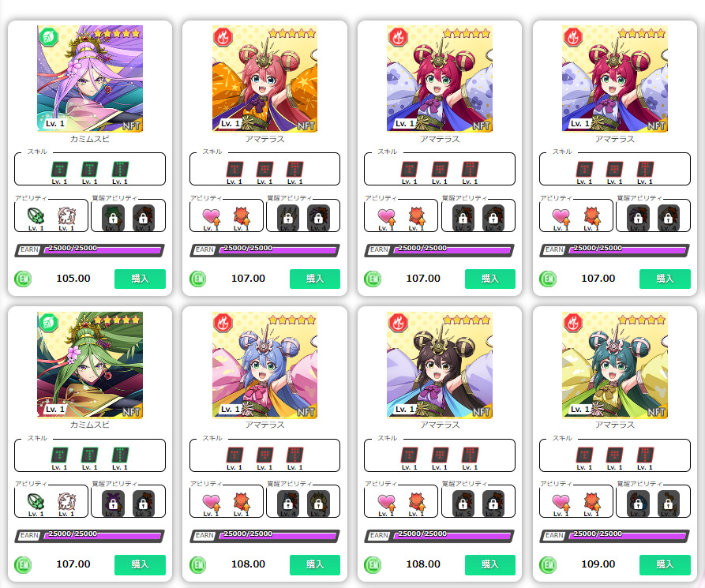Click the fire element icon on orange-sleeved Amaterasu
The width and height of the screenshot is (705, 588).
(x=223, y=37)
